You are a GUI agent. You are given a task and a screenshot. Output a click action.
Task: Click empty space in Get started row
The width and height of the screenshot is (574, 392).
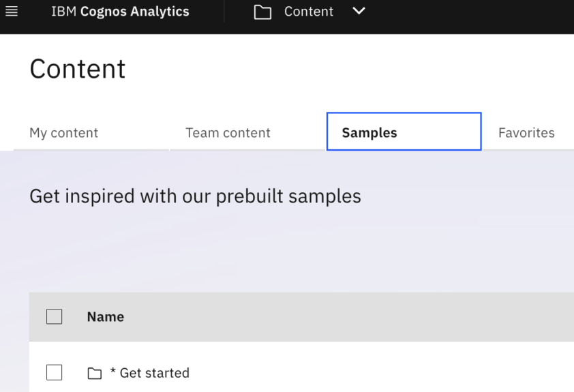point(382,373)
